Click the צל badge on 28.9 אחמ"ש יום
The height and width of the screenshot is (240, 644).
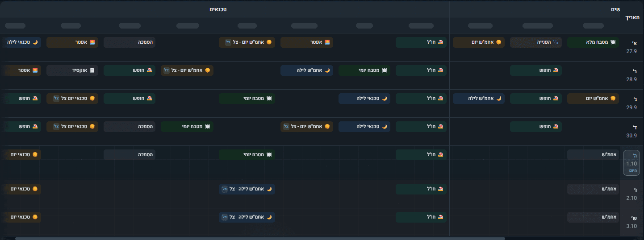pos(166,70)
